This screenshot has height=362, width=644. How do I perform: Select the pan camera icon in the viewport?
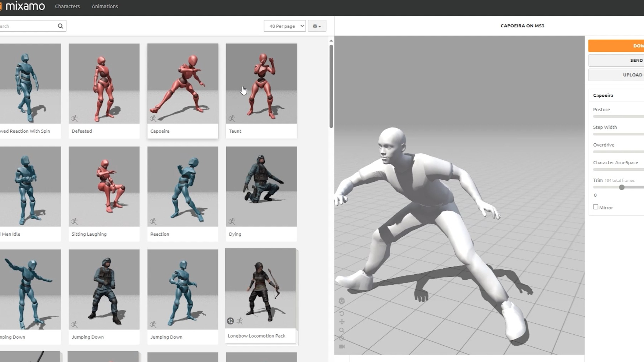pos(342,322)
